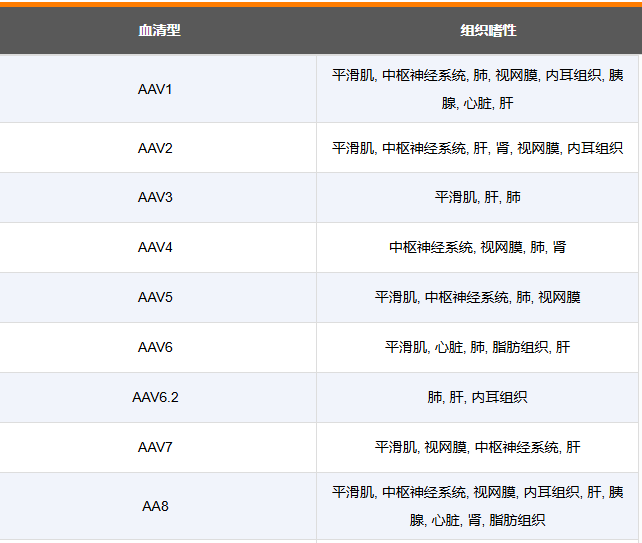The height and width of the screenshot is (543, 642).
Task: Select the AAV7 serotype cell
Action: (158, 447)
